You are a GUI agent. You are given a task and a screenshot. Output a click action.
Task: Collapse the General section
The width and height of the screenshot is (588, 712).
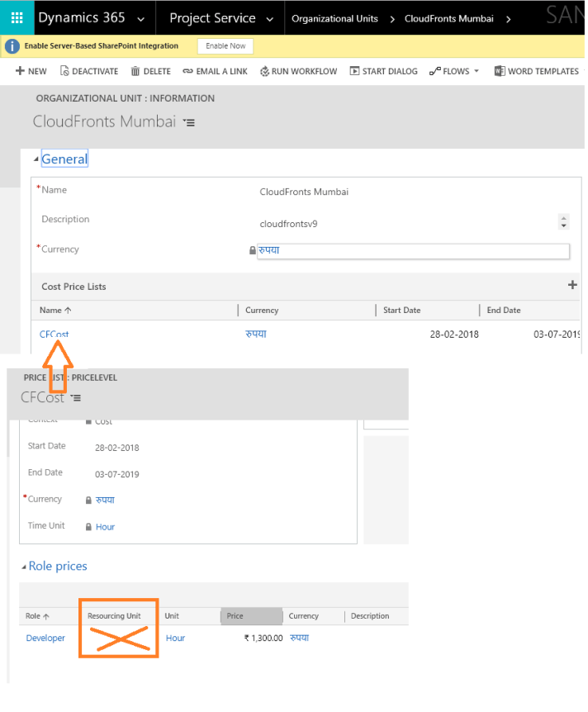click(x=36, y=159)
